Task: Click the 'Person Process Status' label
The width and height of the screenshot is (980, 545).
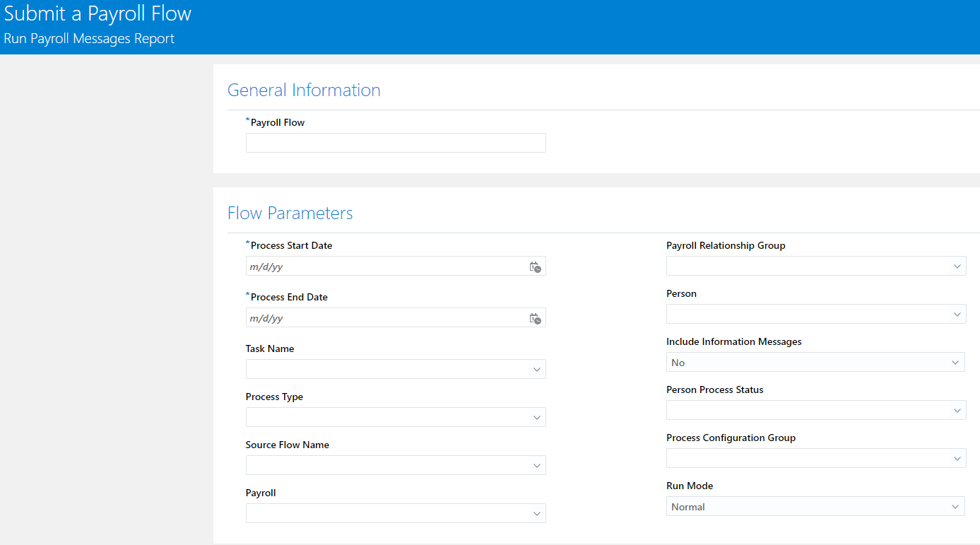Action: (715, 389)
